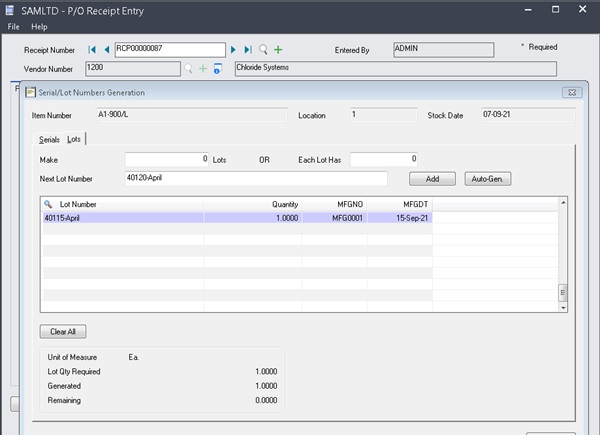600x435 pixels.
Task: Go to first receipt record arrow
Action: (x=92, y=50)
